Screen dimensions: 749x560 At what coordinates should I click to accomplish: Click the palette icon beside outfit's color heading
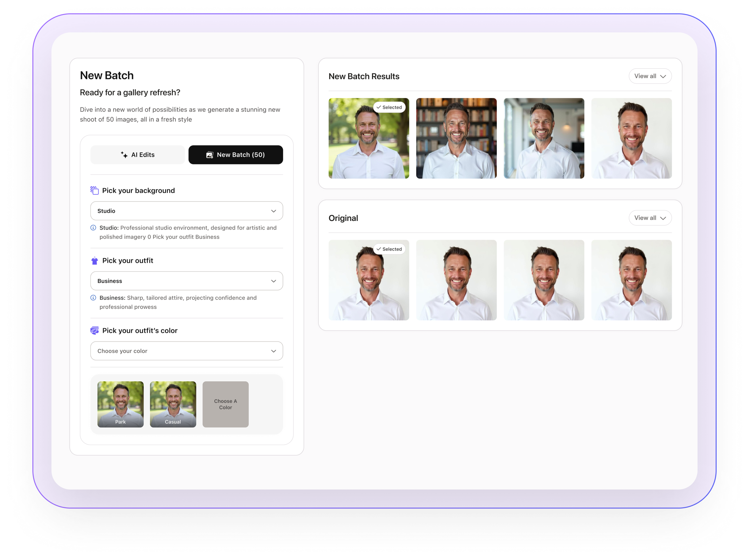[94, 330]
